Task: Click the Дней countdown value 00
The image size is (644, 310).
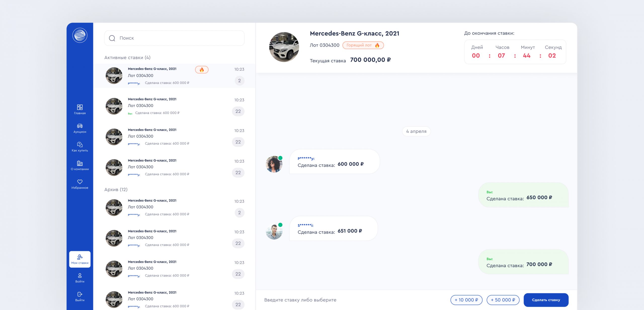Action: [476, 56]
